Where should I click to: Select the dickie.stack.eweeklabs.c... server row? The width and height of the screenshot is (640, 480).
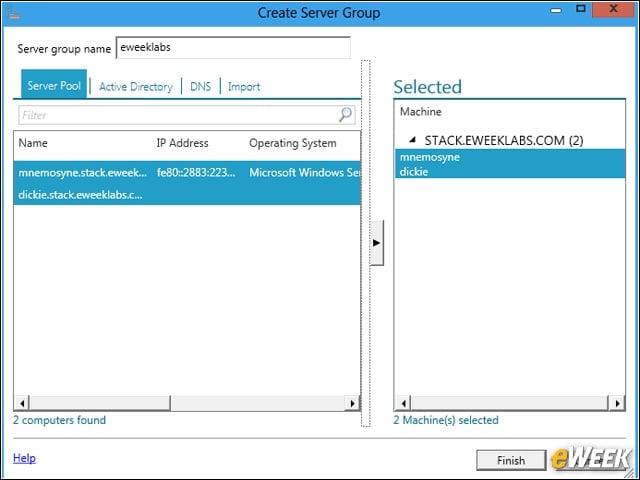pos(187,195)
